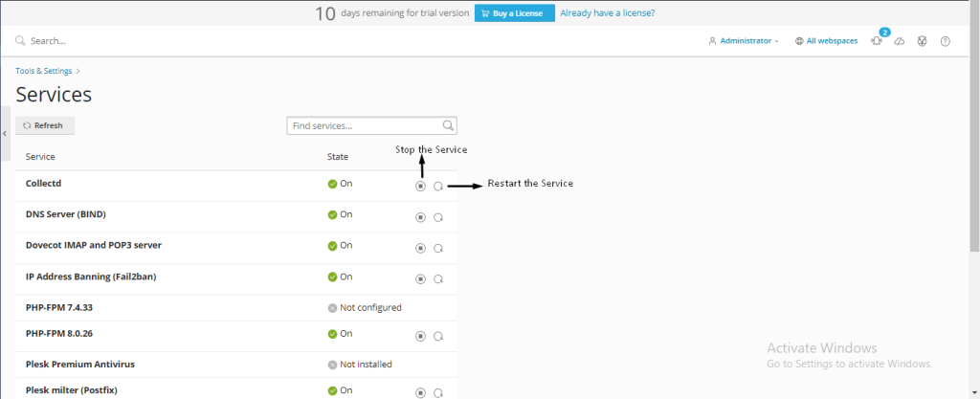Stop the DNS Server (BIND) service
Screen dimensions: 980x399
point(420,217)
